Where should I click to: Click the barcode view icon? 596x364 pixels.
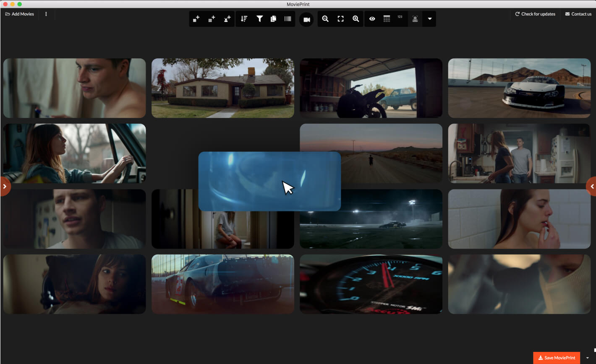point(288,19)
